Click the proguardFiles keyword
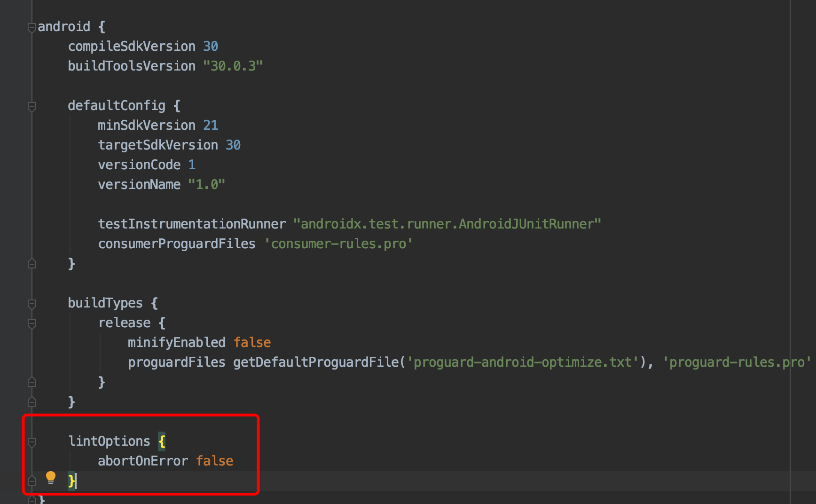The image size is (816, 504). [x=177, y=362]
